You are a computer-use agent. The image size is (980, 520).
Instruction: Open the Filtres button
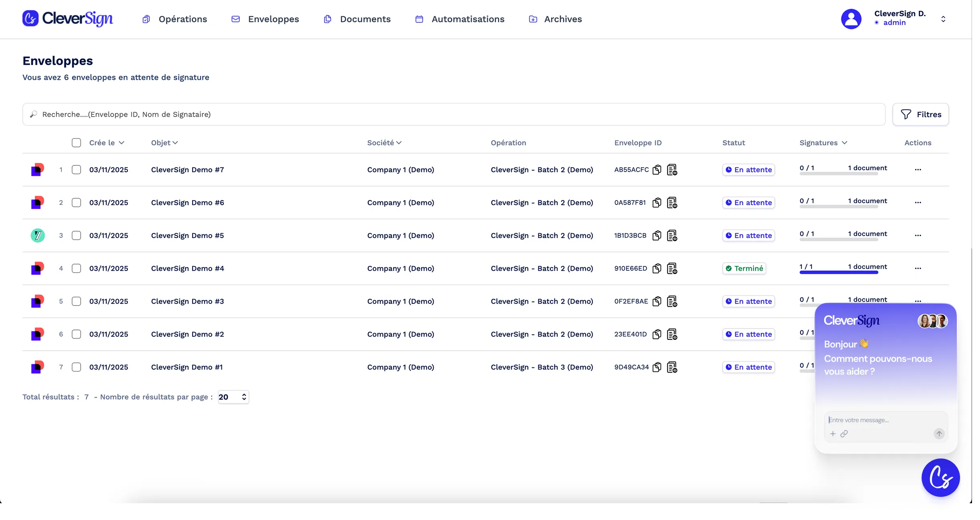click(x=920, y=115)
